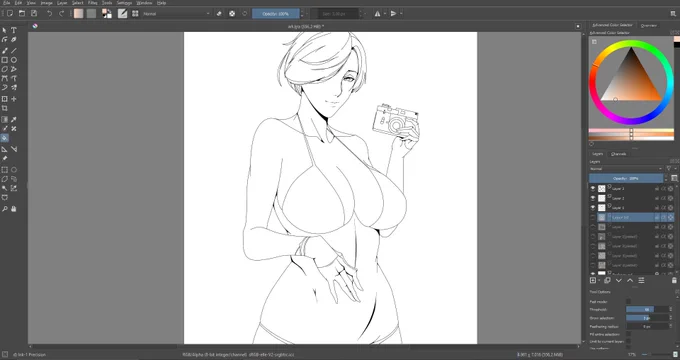Image resolution: width=680 pixels, height=360 pixels.
Task: Open the Filter menu
Action: pos(93,3)
